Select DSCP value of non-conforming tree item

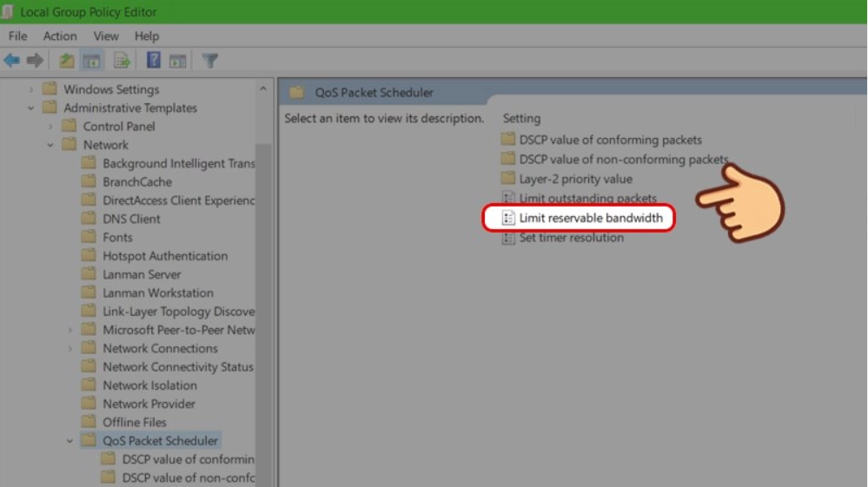[x=189, y=477]
